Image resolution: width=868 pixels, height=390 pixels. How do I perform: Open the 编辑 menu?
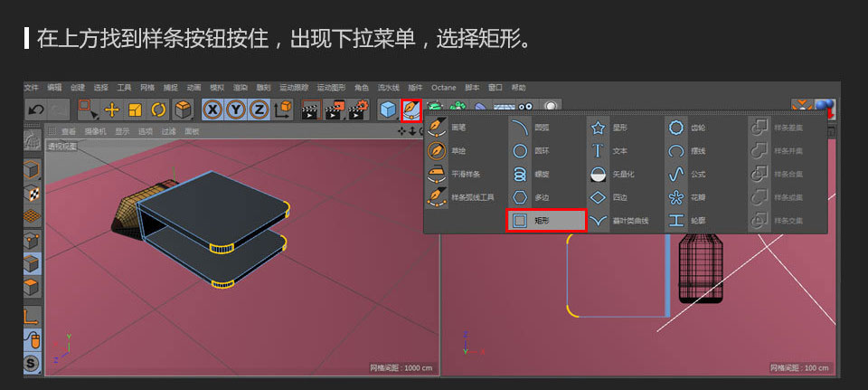click(54, 88)
